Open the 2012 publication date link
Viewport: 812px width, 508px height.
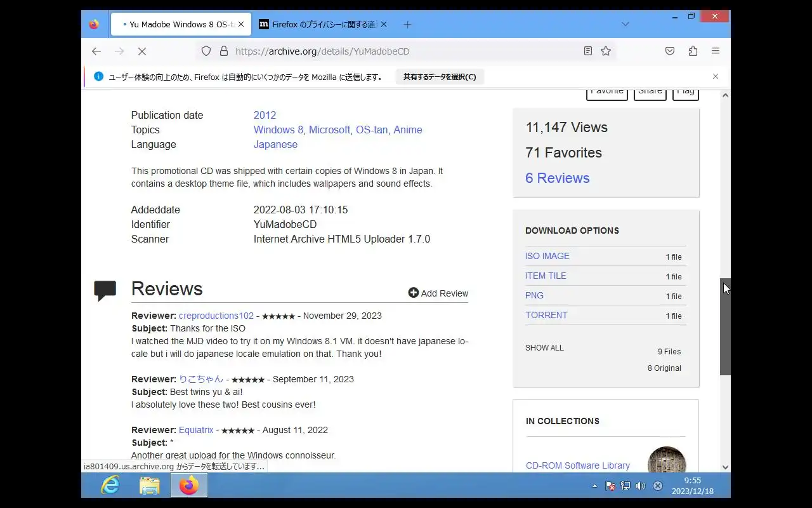265,115
